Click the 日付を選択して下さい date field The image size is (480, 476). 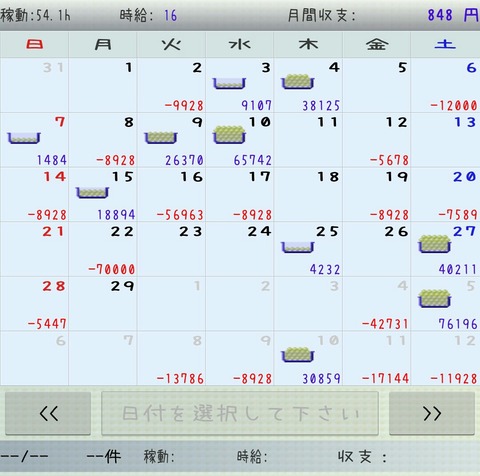(x=240, y=414)
